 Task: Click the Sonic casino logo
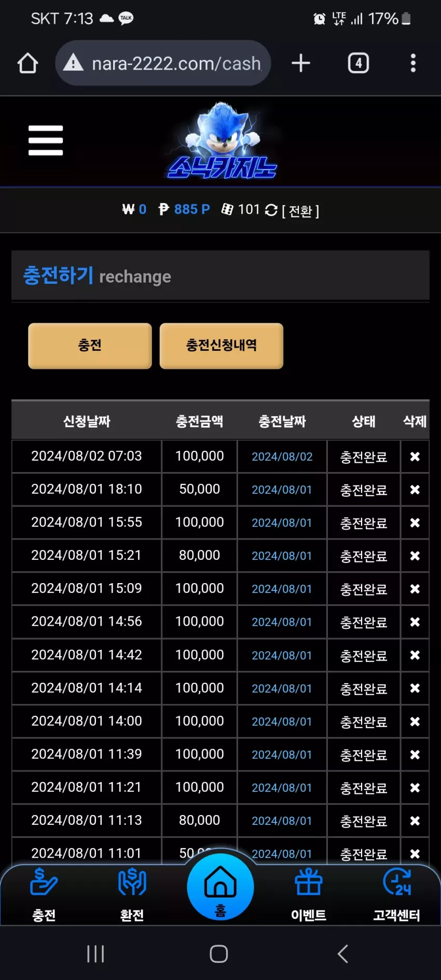click(222, 140)
